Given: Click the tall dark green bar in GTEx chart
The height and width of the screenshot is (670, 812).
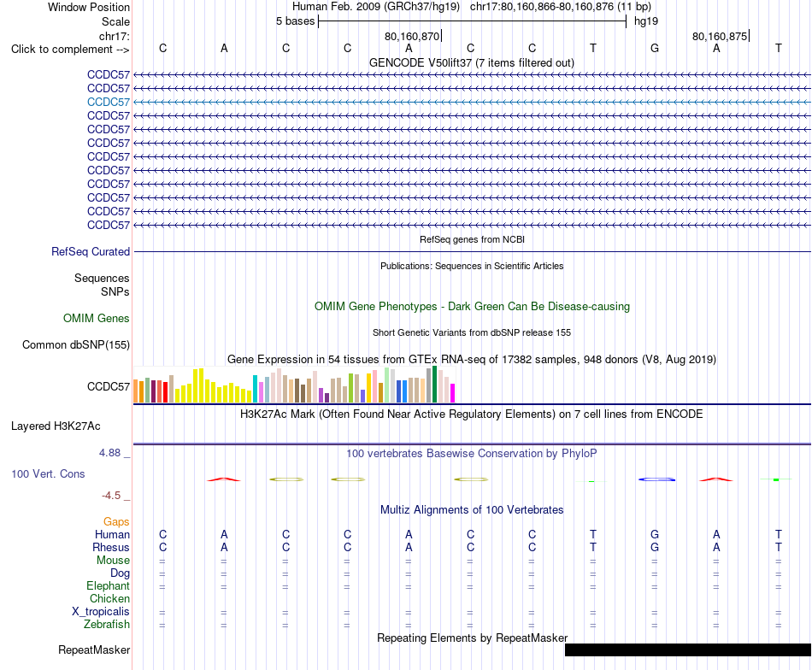Looking at the screenshot, I should pyautogui.click(x=434, y=385).
